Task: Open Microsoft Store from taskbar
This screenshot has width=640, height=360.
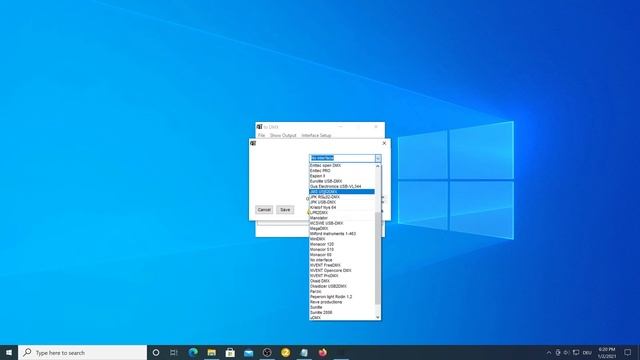Action: click(x=230, y=353)
